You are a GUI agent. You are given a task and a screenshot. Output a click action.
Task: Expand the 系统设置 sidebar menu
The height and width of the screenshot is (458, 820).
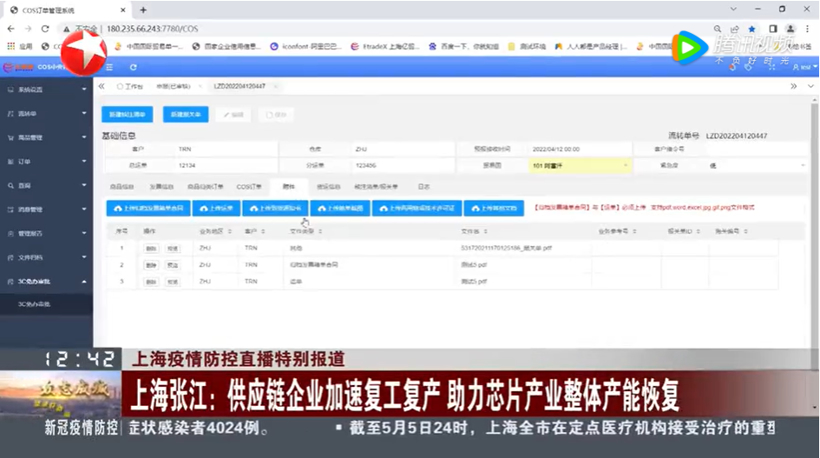(x=47, y=89)
